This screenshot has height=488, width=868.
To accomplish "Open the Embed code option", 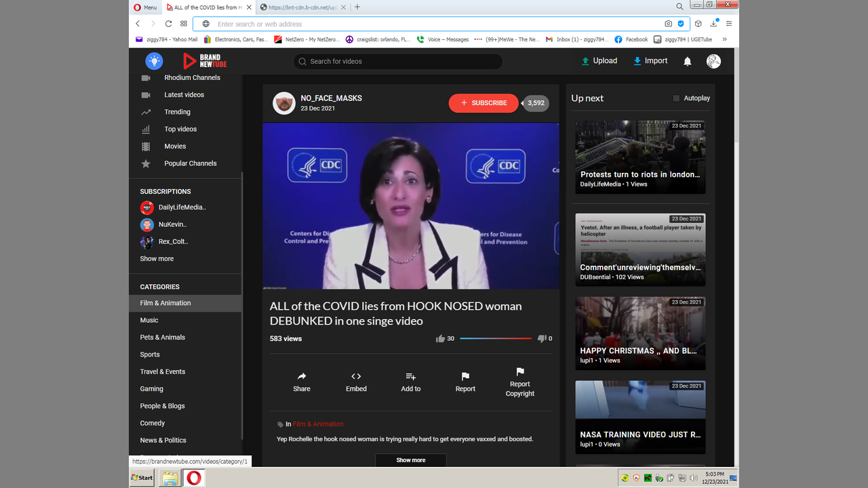I will pyautogui.click(x=356, y=382).
